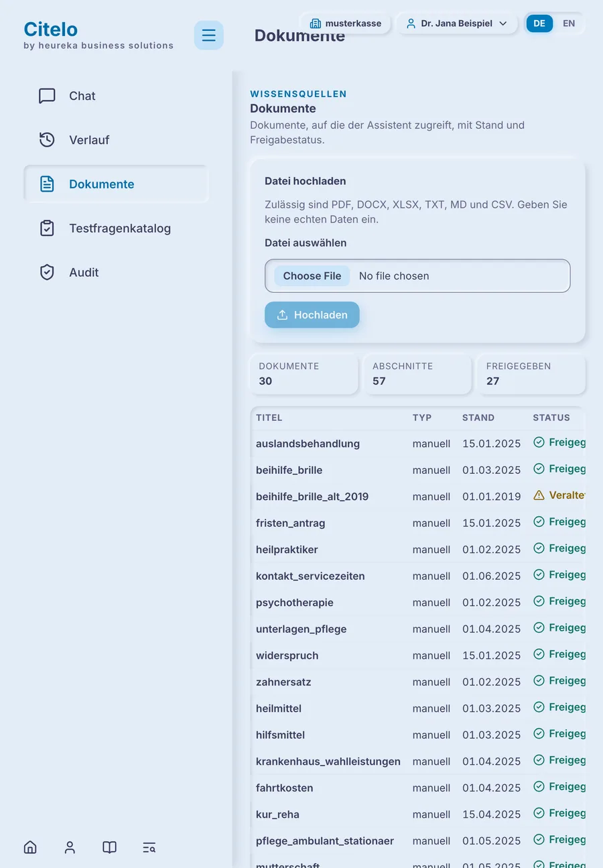
Task: Switch language to EN
Action: [x=569, y=23]
